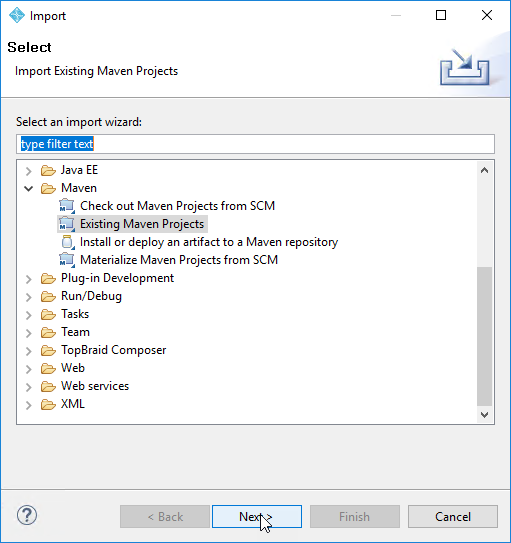Click the Existing Maven Projects wizard icon
This screenshot has height=543, width=511.
67,224
